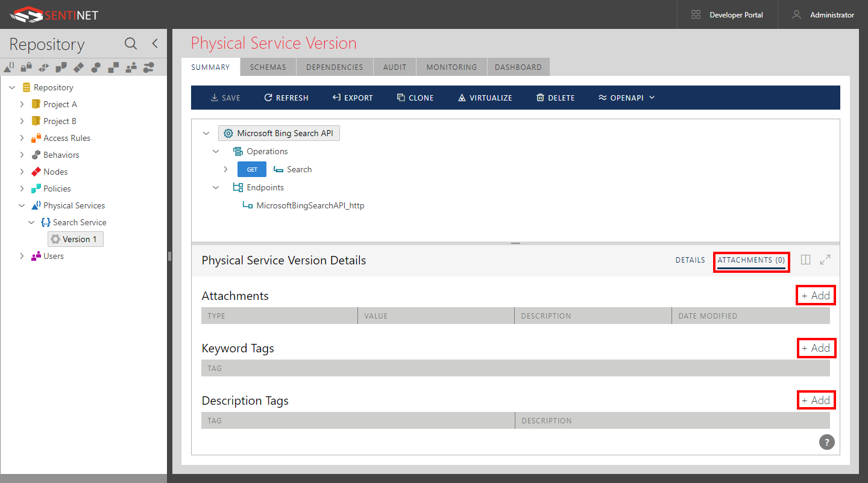Image resolution: width=868 pixels, height=483 pixels.
Task: Click the horizontal pane splitter handle
Action: pos(515,243)
